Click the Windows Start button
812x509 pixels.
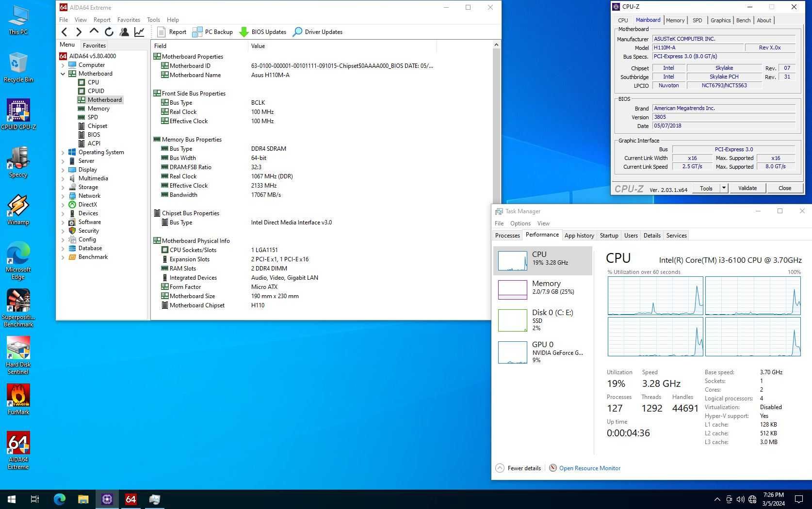point(12,499)
